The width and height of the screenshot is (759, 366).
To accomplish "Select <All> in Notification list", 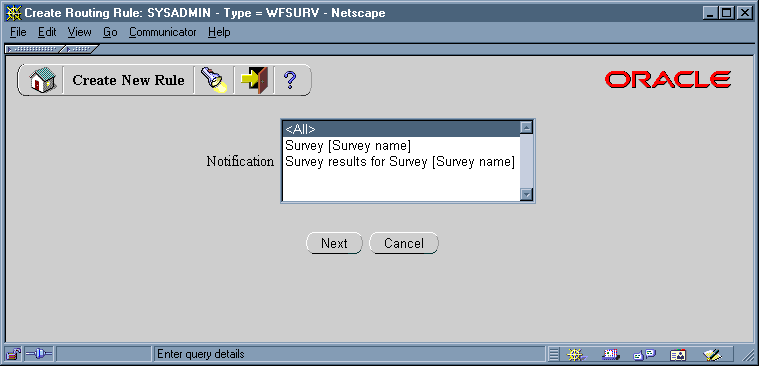I will tap(401, 129).
